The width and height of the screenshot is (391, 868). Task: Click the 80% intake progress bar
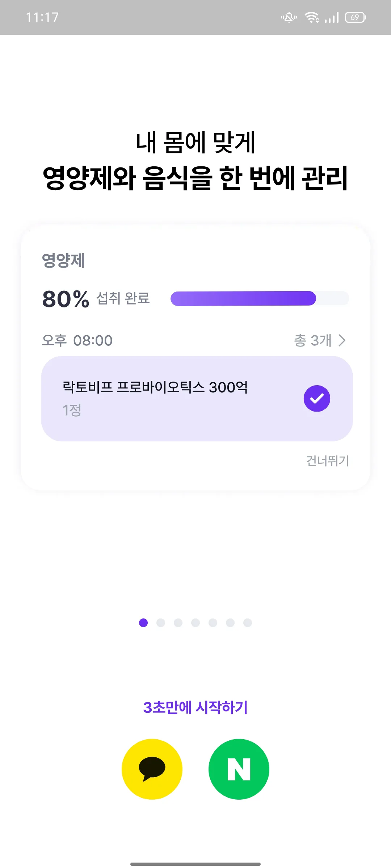tap(260, 298)
